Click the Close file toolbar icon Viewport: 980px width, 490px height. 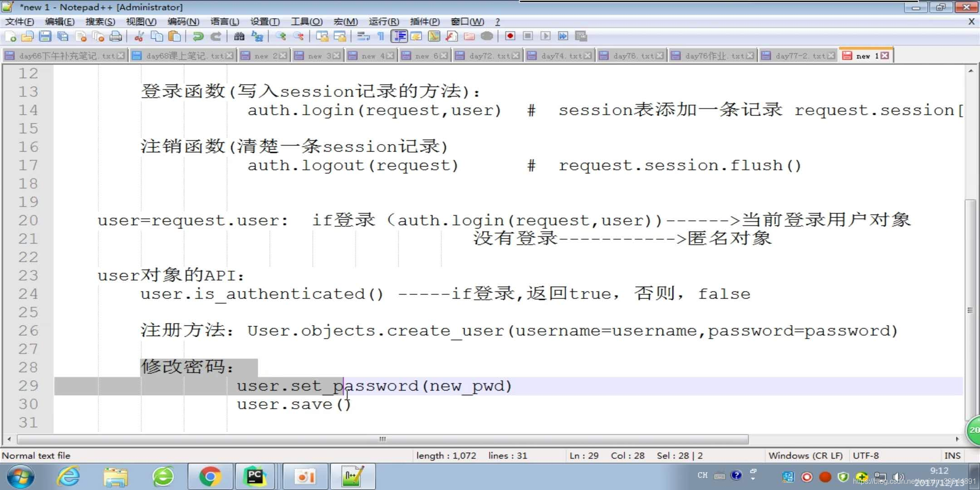click(x=81, y=36)
